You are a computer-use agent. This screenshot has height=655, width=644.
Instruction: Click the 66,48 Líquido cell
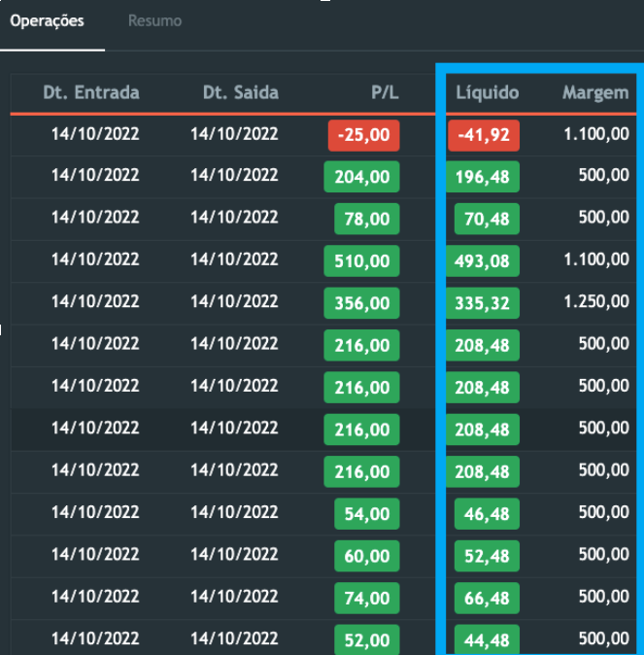(x=487, y=599)
